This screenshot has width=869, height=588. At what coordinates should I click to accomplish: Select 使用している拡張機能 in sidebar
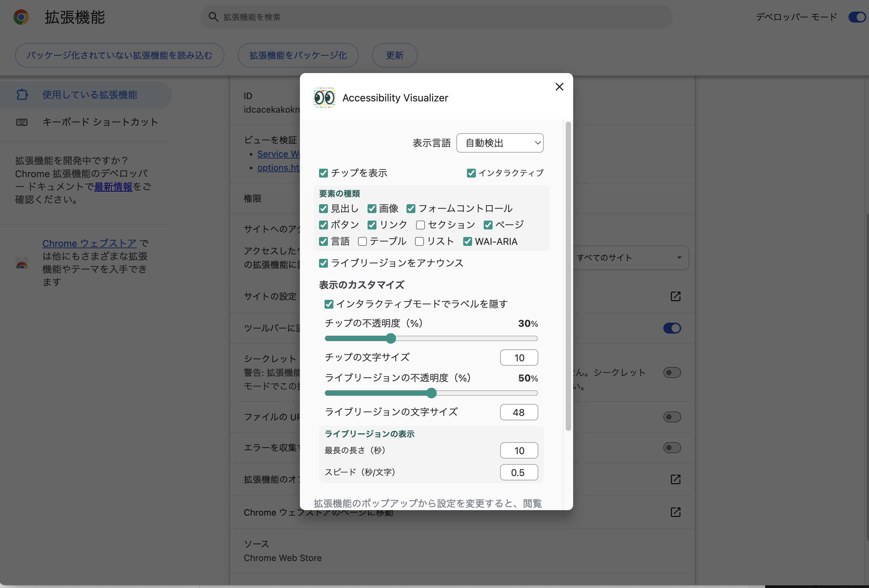[89, 95]
